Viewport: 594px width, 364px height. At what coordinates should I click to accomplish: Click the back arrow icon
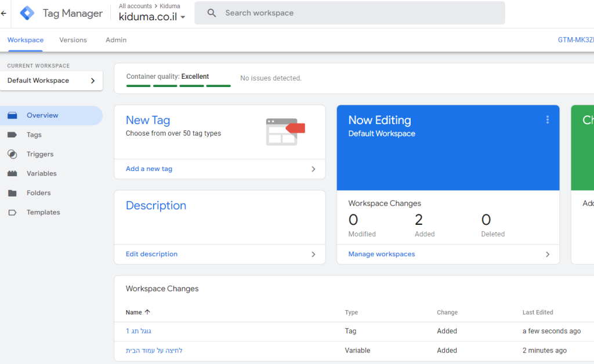pos(4,13)
